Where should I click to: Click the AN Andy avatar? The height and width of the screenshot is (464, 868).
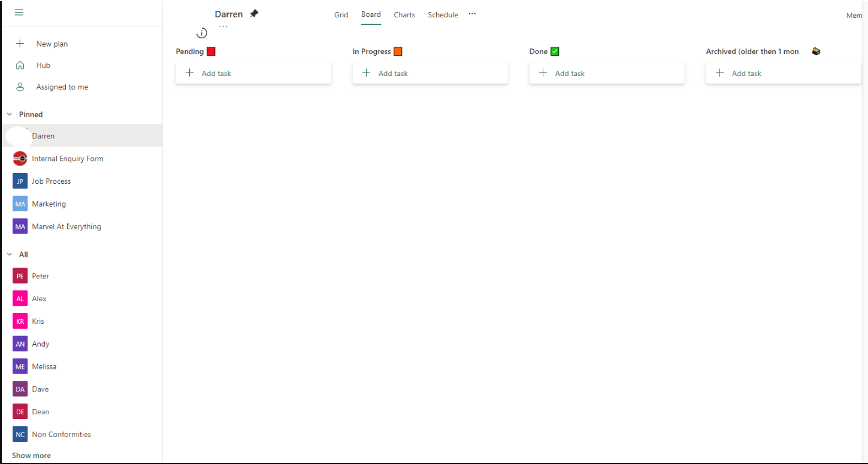pyautogui.click(x=20, y=344)
